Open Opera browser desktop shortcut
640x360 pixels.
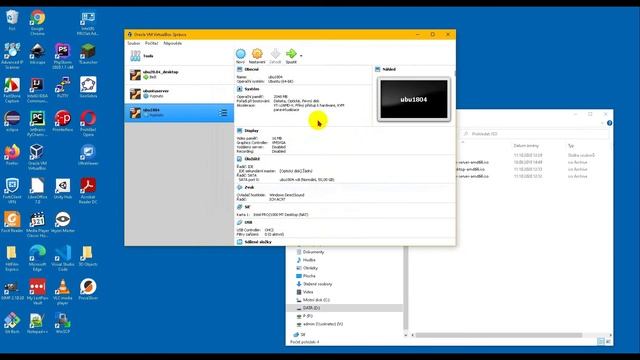pyautogui.click(x=88, y=123)
